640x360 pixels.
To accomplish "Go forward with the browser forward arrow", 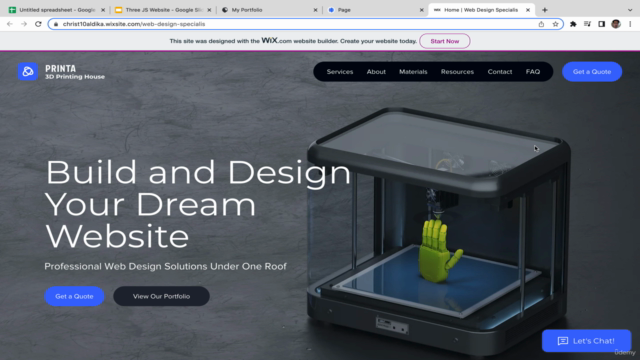I will point(24,24).
